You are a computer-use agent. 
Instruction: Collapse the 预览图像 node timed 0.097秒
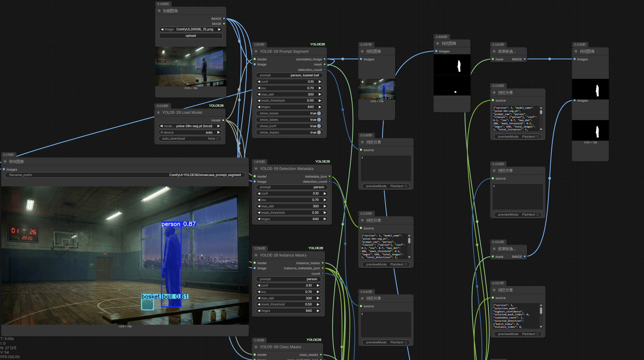[x=362, y=51]
